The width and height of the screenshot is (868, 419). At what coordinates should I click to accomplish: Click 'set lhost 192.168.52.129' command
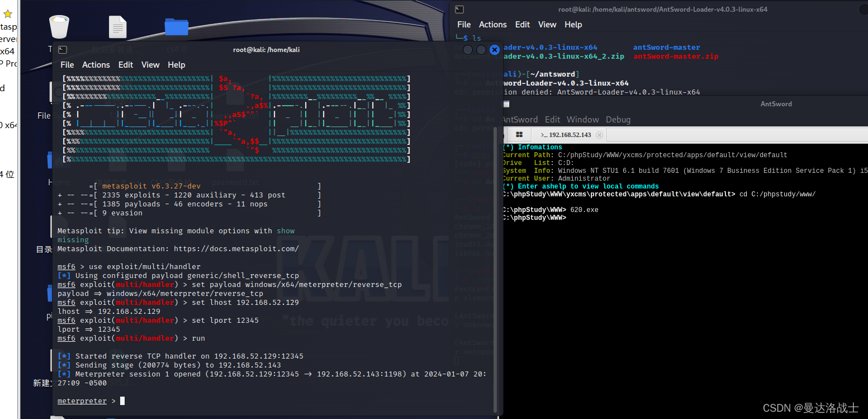(x=245, y=303)
